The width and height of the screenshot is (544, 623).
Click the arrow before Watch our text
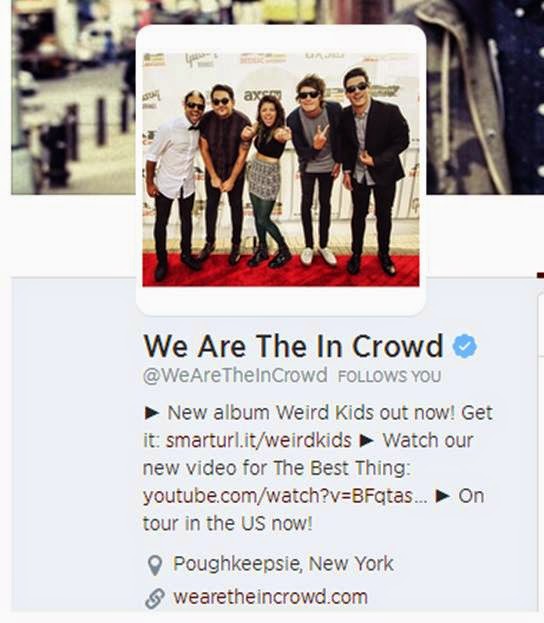click(366, 441)
